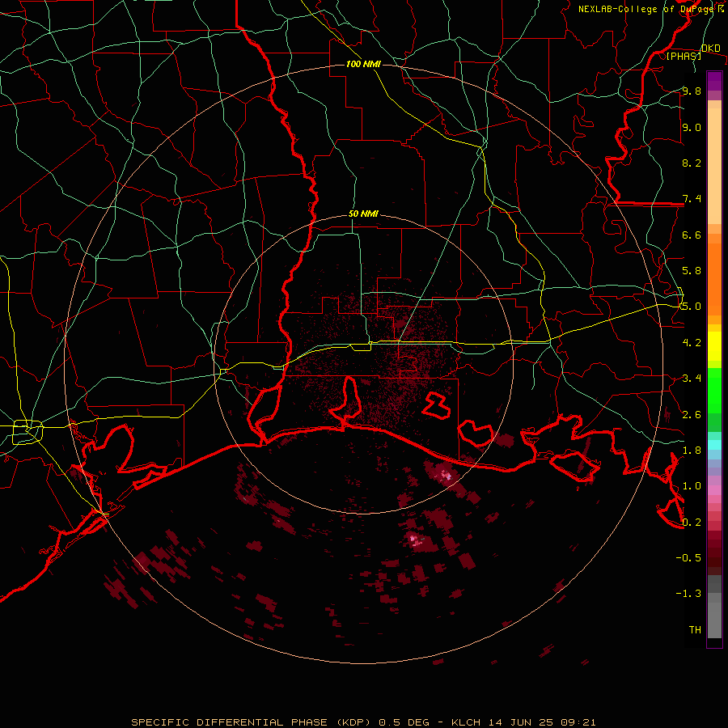728x728 pixels.
Task: Click the 50 NMI range ring label
Action: point(363,214)
